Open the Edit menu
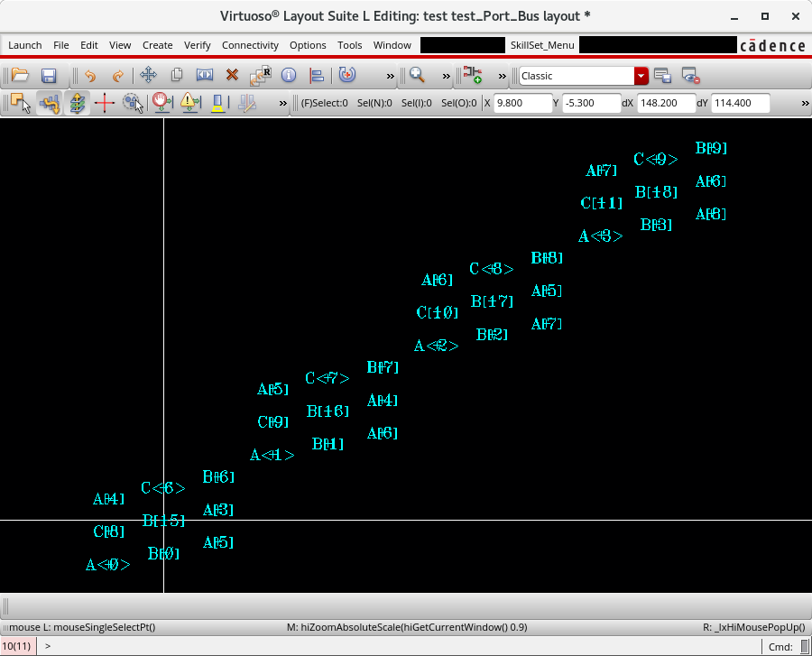Screen dimensions: 812x656 (x=89, y=45)
